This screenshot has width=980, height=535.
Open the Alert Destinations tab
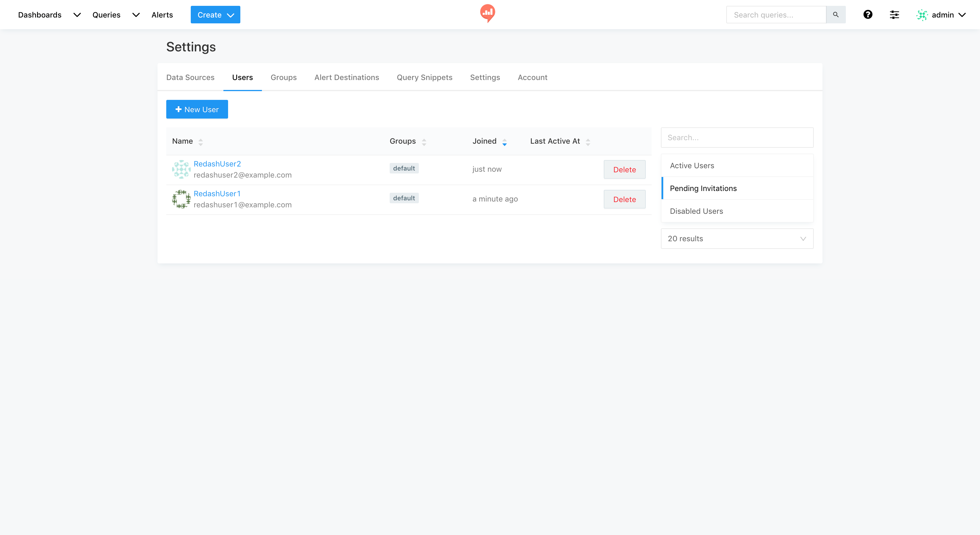pos(346,77)
